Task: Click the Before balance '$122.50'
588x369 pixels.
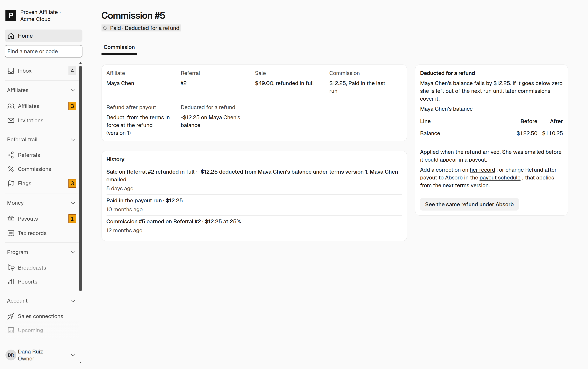Action: (x=527, y=133)
